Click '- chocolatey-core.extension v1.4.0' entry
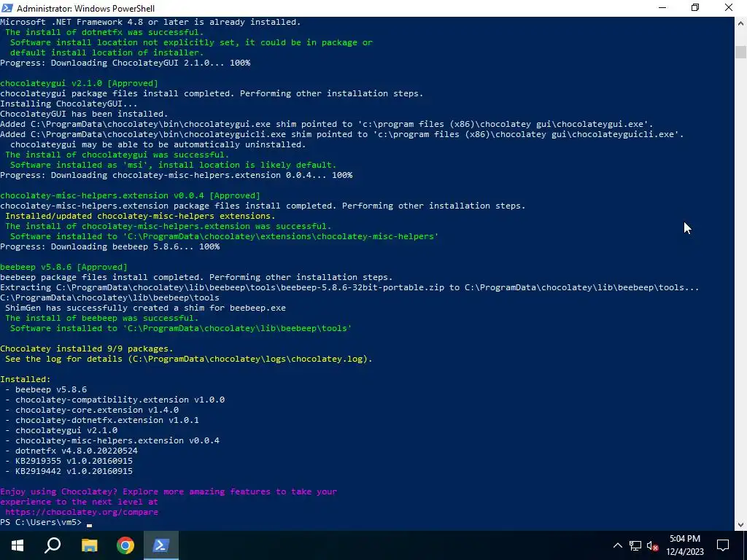The width and height of the screenshot is (747, 560). (92, 410)
